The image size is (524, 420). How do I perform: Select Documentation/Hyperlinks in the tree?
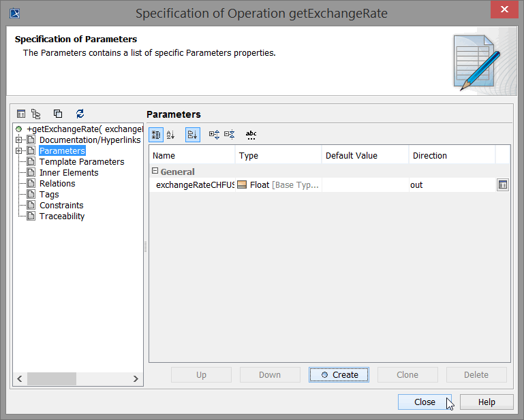pyautogui.click(x=90, y=140)
